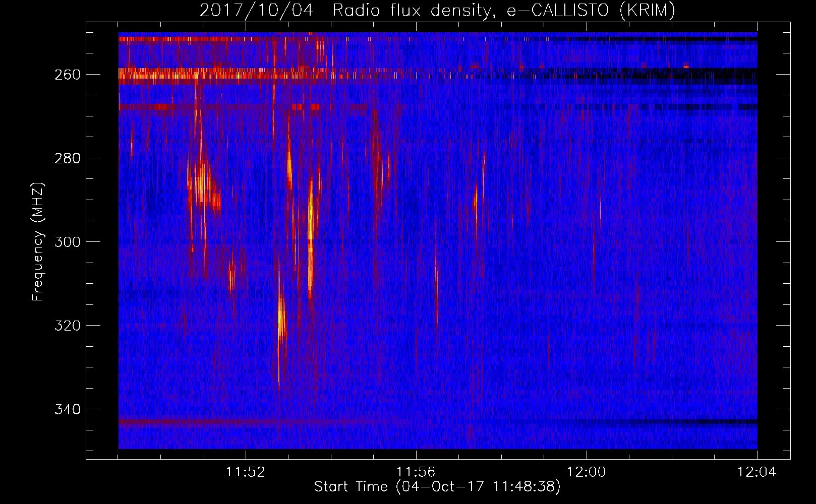Select the 280 frequency tick label
Screen dimensions: 816x504
pyautogui.click(x=67, y=158)
